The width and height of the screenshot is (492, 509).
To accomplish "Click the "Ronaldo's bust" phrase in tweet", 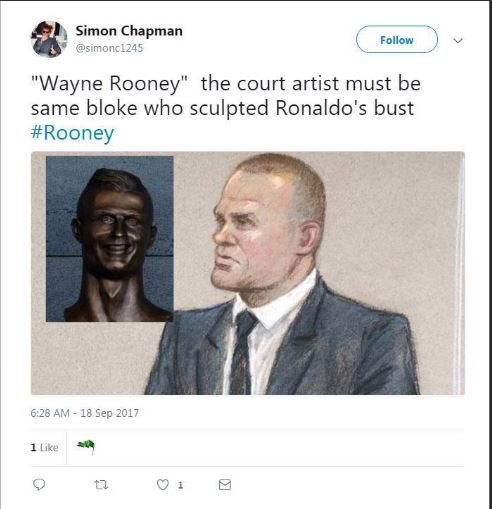I will [345, 108].
